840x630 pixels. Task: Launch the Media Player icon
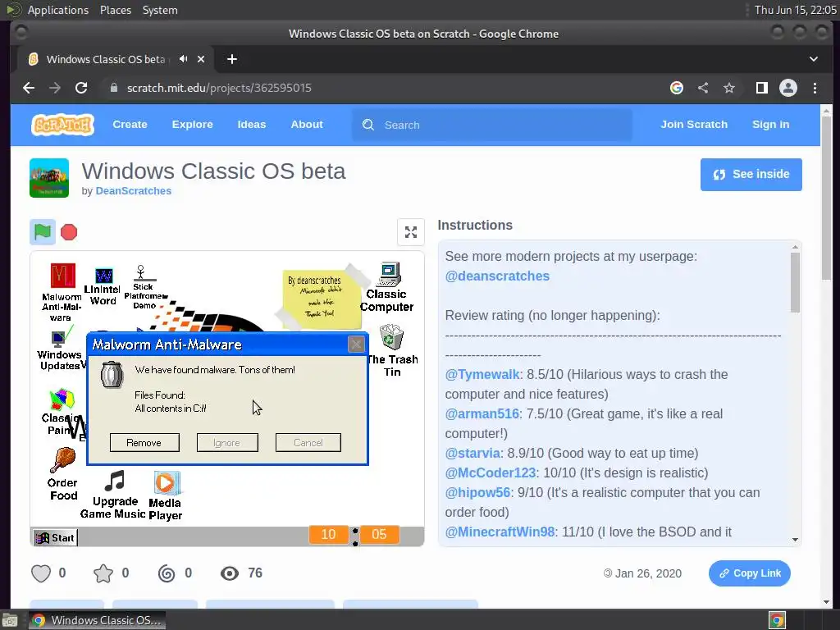pos(166,496)
